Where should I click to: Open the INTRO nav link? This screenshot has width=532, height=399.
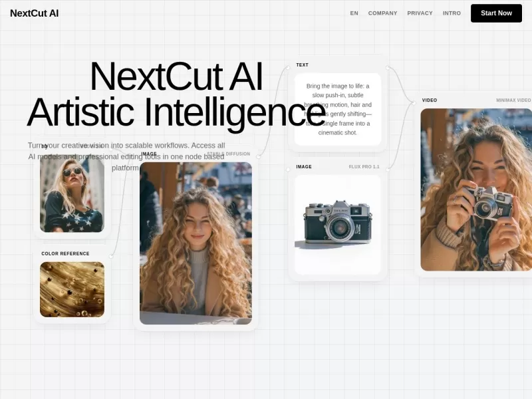pyautogui.click(x=452, y=13)
